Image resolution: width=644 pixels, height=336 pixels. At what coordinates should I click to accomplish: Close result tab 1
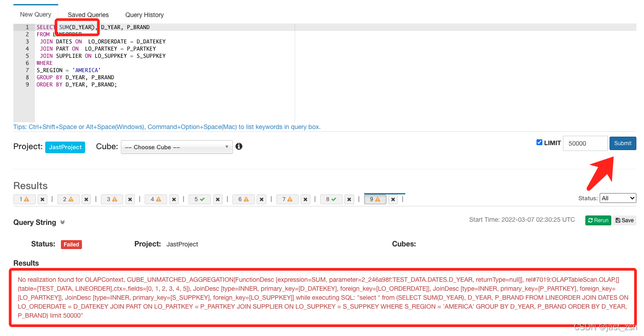click(43, 199)
